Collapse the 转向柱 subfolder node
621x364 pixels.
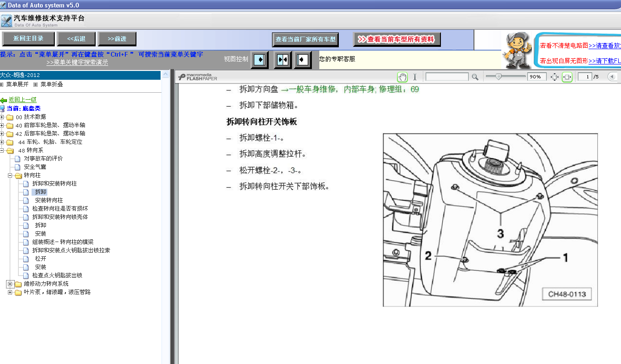tap(10, 175)
